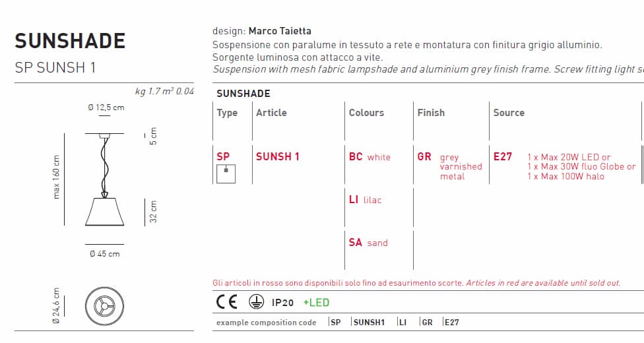Click the CE certification mark icon

(227, 302)
